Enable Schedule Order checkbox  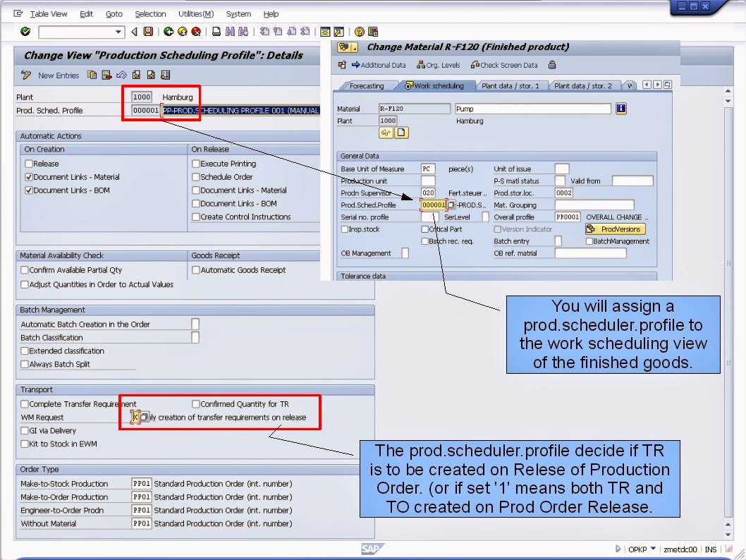point(195,177)
